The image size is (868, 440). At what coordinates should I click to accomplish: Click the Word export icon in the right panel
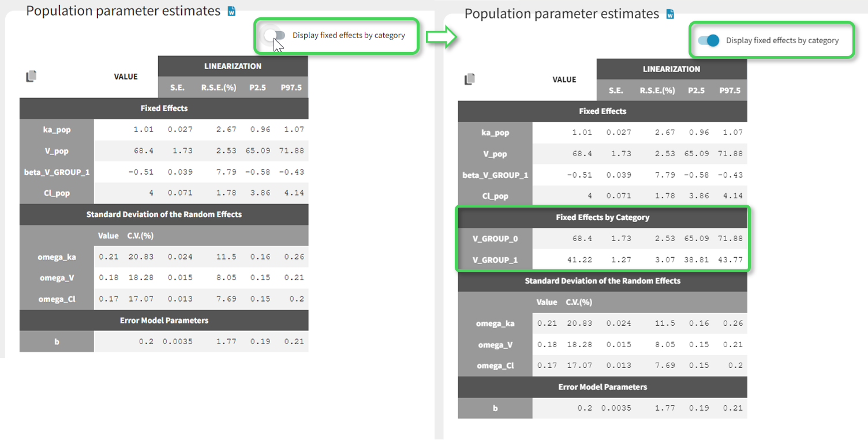point(670,14)
